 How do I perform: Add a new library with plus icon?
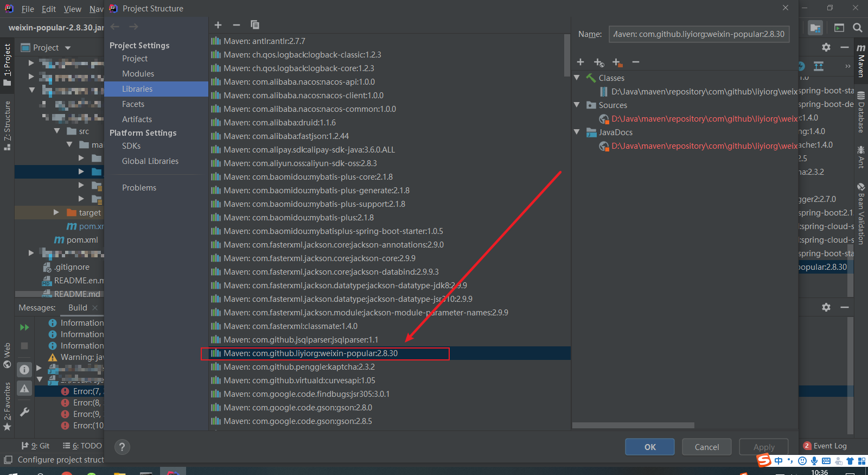coord(218,25)
